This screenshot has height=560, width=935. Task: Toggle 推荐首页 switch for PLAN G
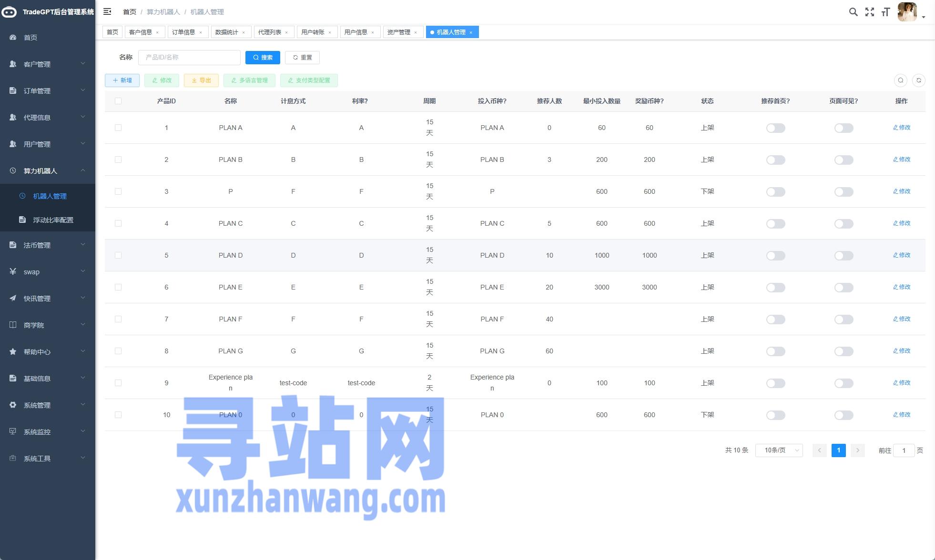[x=775, y=351]
